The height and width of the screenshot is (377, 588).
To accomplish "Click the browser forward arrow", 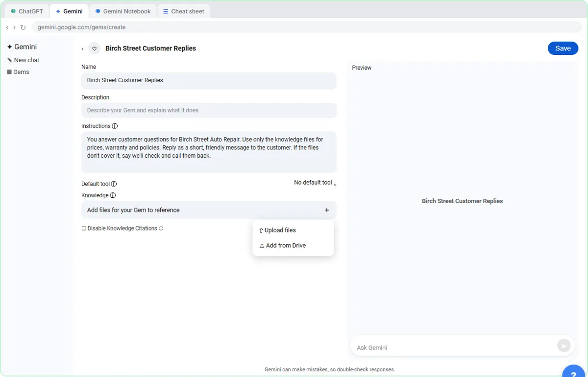I will tap(14, 27).
